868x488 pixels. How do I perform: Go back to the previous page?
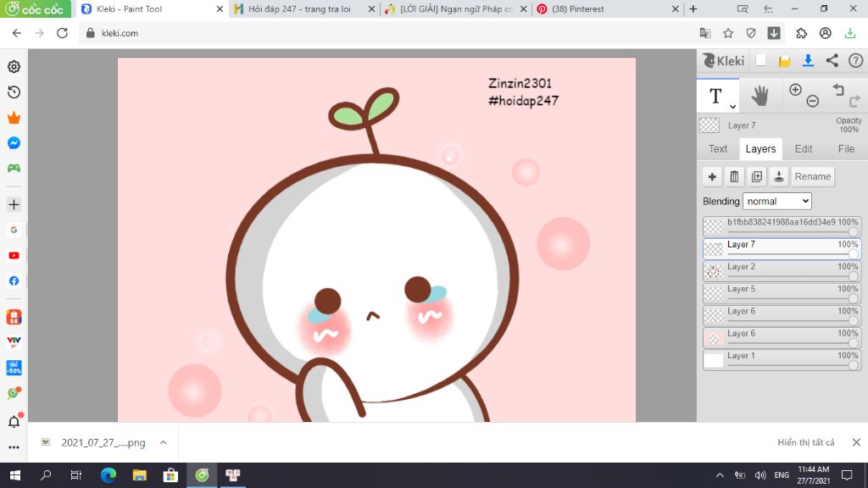point(17,33)
